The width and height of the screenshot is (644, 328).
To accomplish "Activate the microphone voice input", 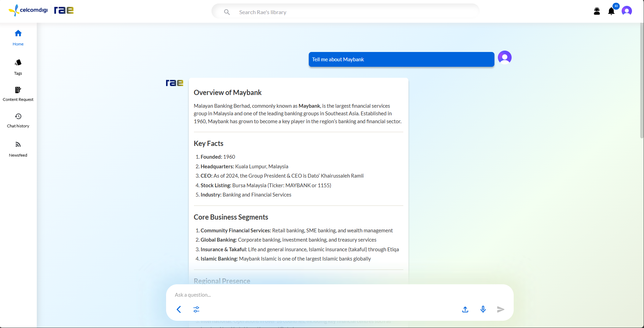I will (483, 309).
